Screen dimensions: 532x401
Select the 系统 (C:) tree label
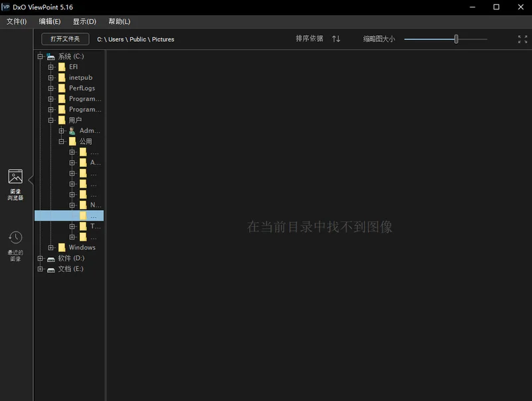tap(71, 57)
